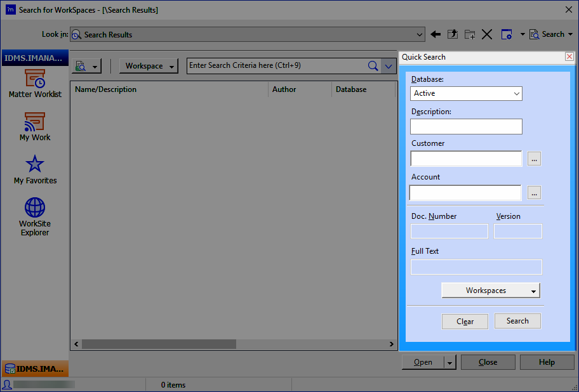579x392 pixels.
Task: Click the Customer browse ellipsis button
Action: 534,159
